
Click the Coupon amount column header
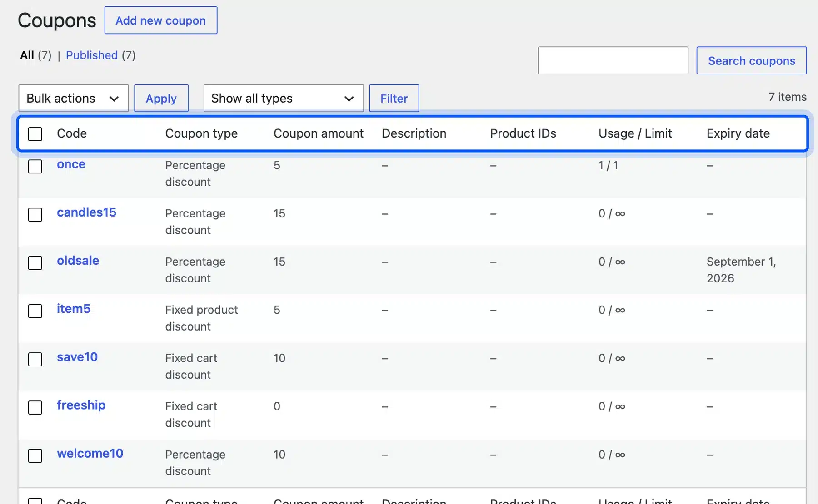tap(319, 133)
